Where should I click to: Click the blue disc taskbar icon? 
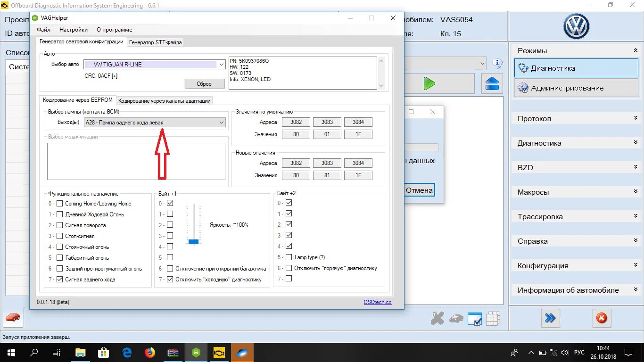(x=242, y=352)
